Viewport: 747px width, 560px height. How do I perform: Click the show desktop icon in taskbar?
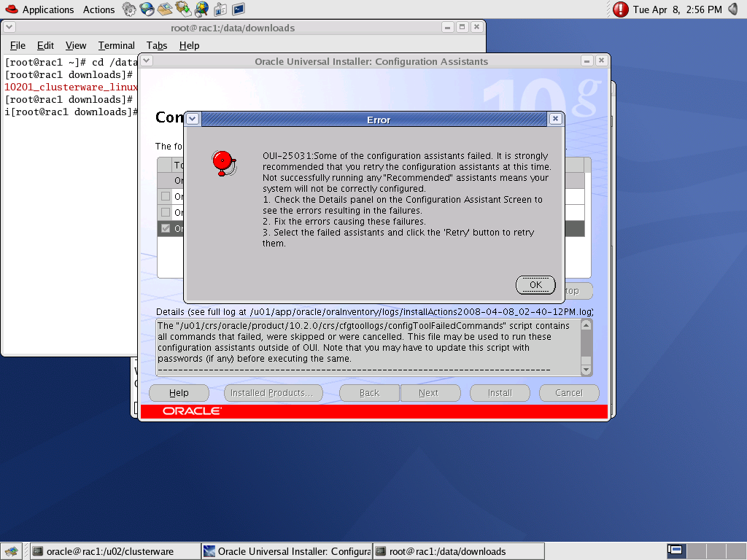point(11,551)
